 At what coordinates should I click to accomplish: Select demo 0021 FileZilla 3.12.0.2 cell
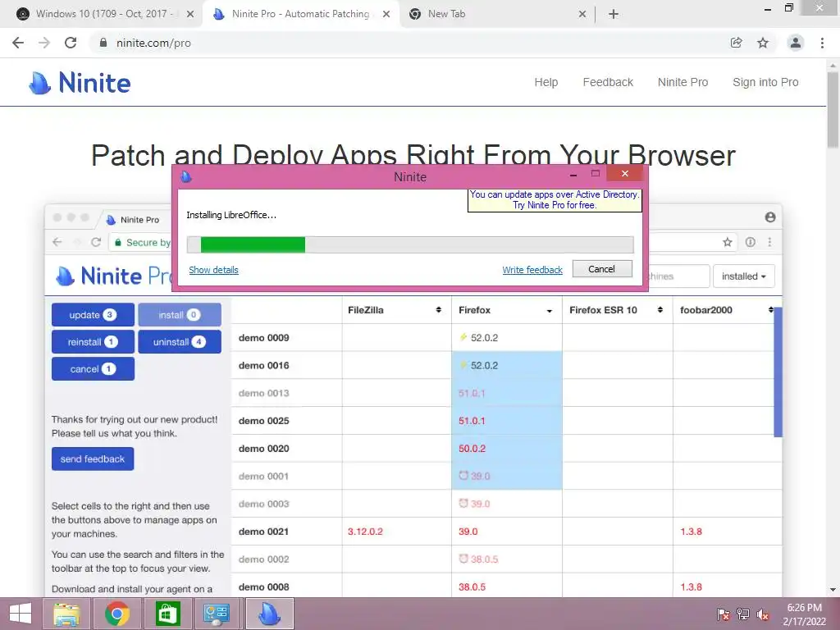coord(396,532)
